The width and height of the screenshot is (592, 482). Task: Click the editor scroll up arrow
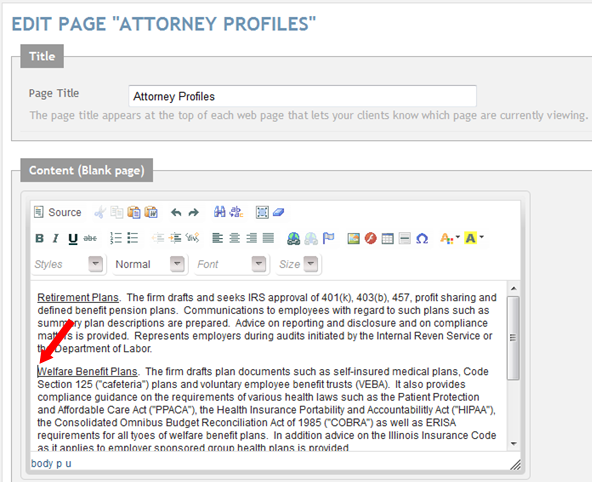tap(513, 289)
